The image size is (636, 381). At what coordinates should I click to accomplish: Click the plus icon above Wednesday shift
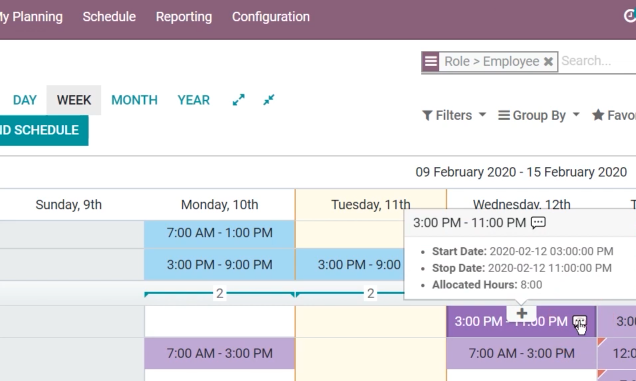point(522,313)
